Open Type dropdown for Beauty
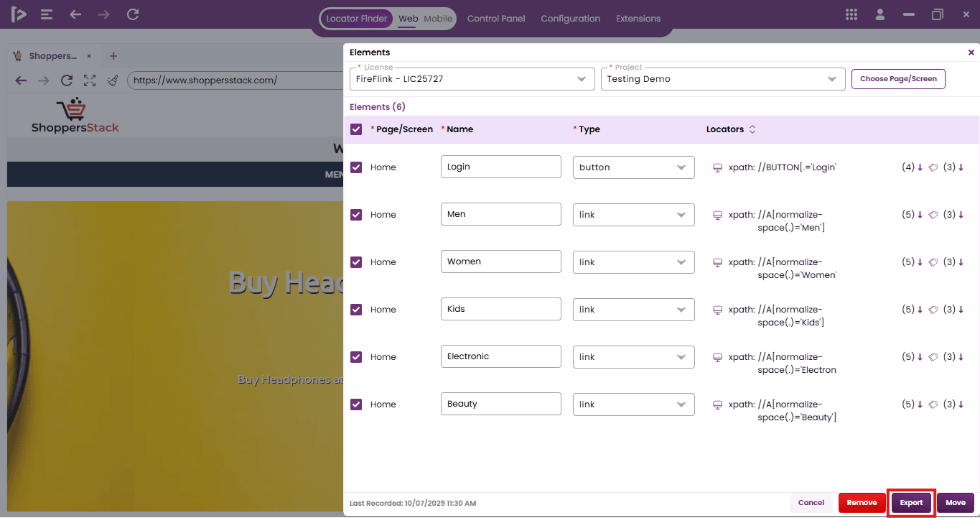Image resolution: width=980 pixels, height=518 pixels. [634, 404]
